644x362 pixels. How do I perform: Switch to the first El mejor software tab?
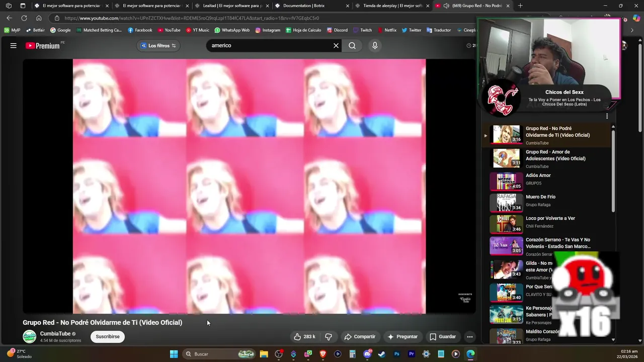[71, 6]
